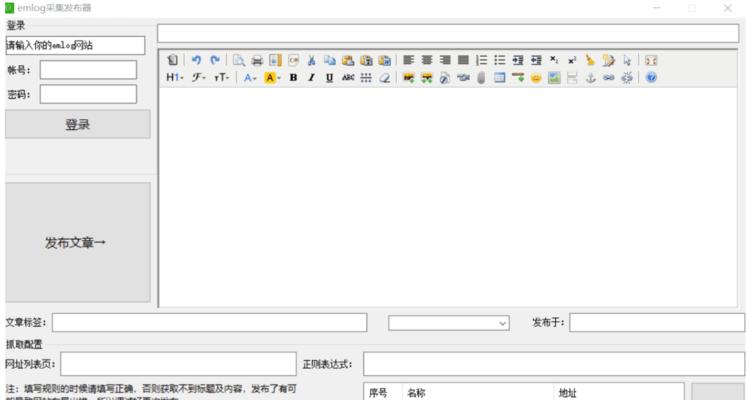Insert a code block

(x=293, y=60)
